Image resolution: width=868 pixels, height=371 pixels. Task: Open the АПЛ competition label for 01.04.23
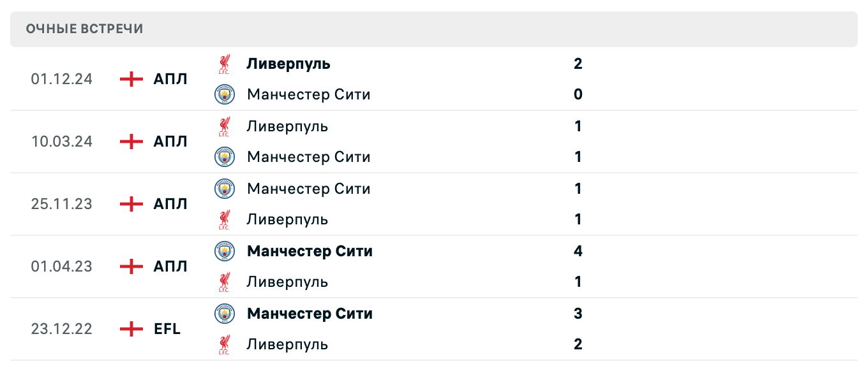pos(168,266)
